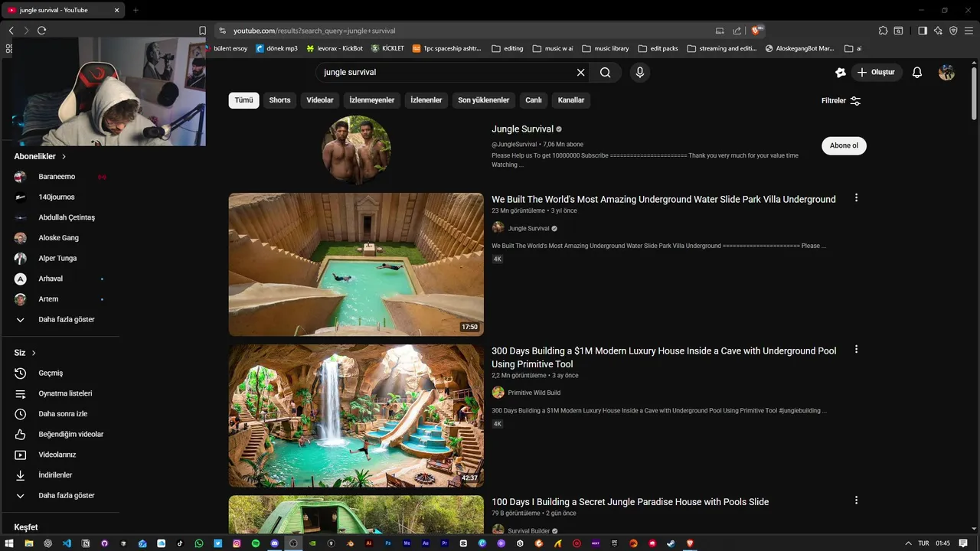Open the music library bookmarks folder
980x551 pixels.
[x=606, y=48]
